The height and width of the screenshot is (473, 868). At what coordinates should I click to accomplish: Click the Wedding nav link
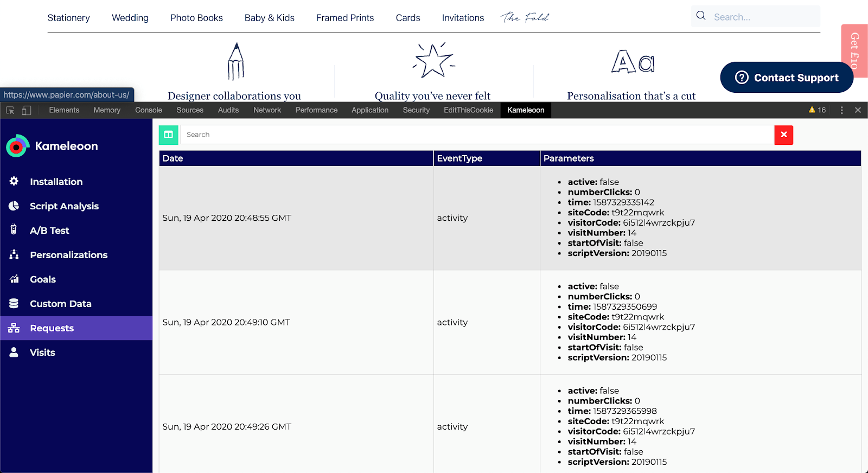pyautogui.click(x=130, y=17)
